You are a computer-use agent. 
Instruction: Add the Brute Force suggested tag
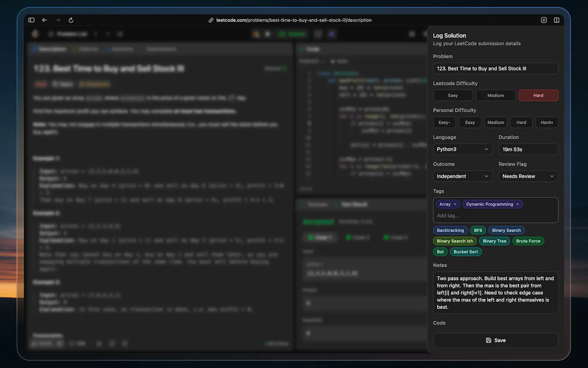pyautogui.click(x=528, y=241)
